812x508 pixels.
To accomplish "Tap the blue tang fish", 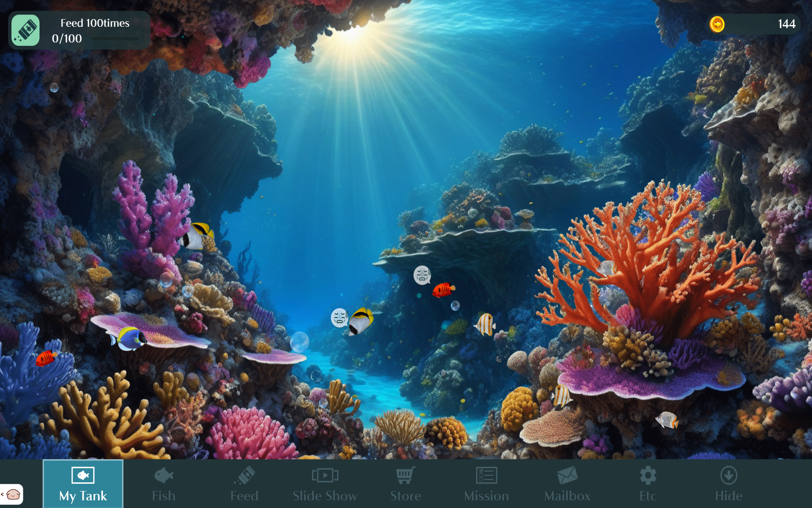I will pos(129,339).
